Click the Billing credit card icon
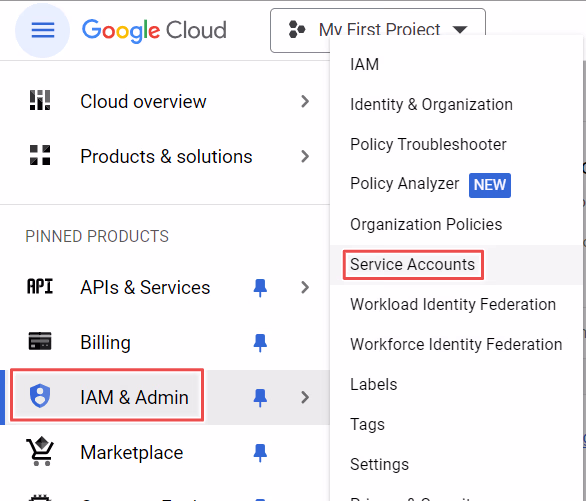The height and width of the screenshot is (501, 586). tap(40, 341)
